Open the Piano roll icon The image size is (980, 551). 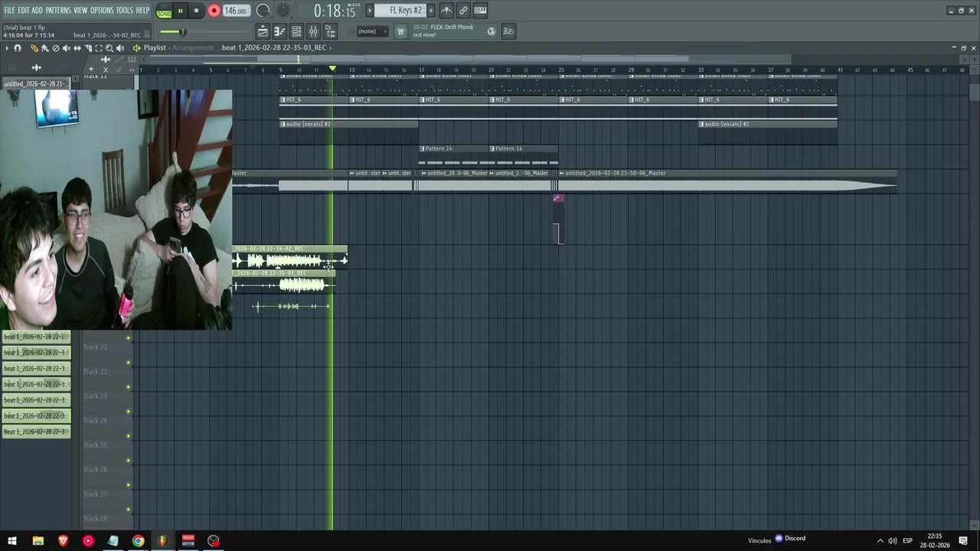point(279,31)
